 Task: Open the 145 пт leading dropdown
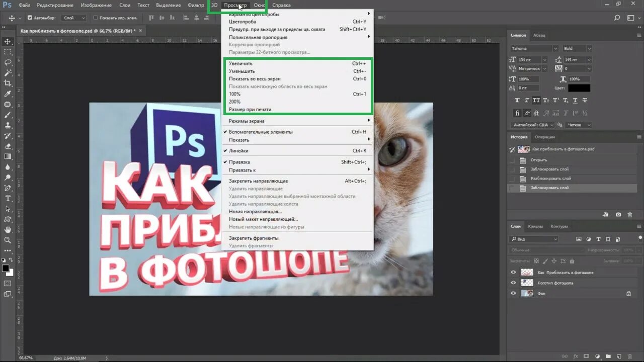coord(589,60)
